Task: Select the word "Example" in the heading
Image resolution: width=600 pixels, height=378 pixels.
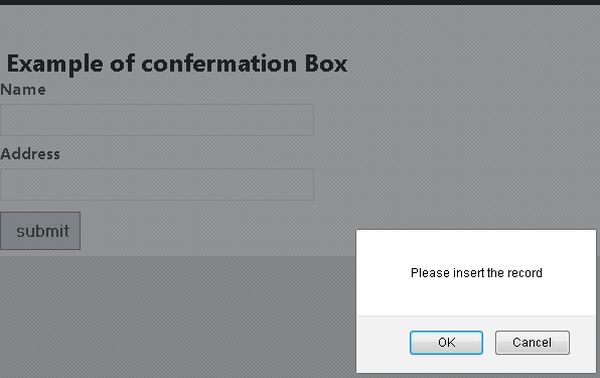Action: coord(55,64)
